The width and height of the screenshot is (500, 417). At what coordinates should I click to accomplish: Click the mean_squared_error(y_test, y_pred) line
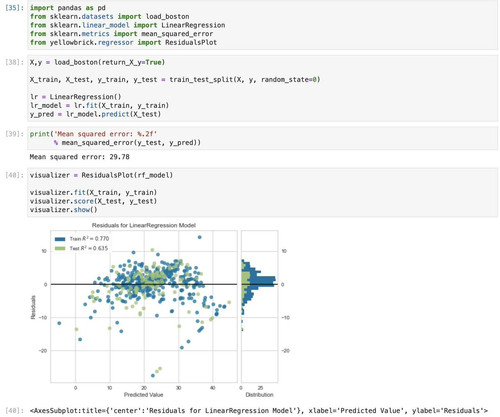tap(127, 143)
